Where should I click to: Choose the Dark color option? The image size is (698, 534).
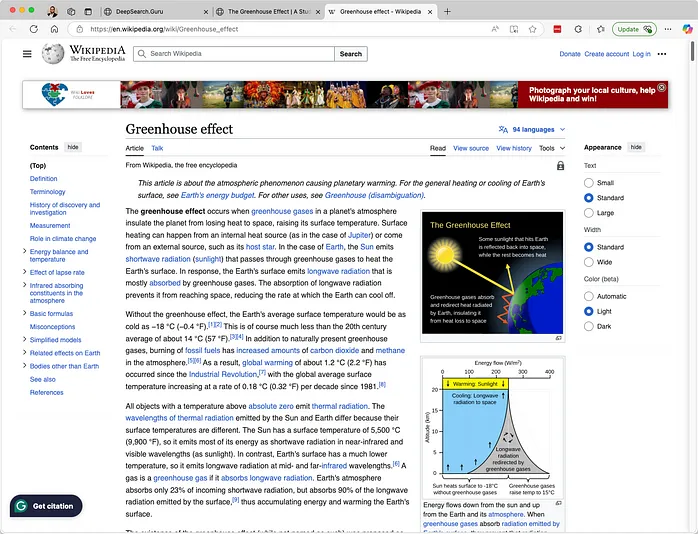pos(589,326)
